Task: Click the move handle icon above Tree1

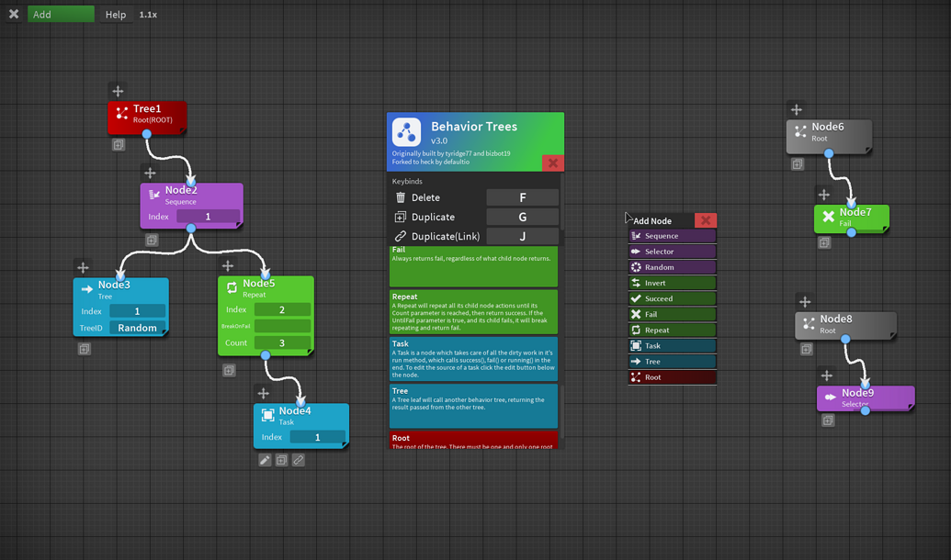Action: [118, 91]
